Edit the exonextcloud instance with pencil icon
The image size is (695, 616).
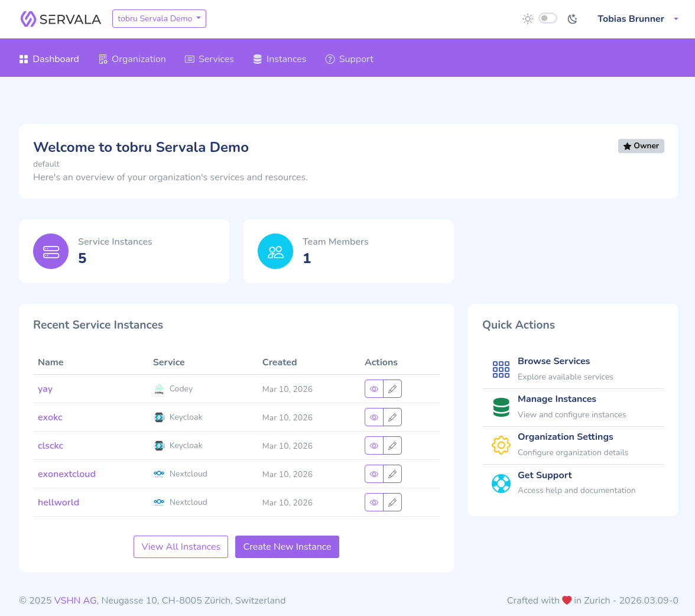pyautogui.click(x=392, y=474)
